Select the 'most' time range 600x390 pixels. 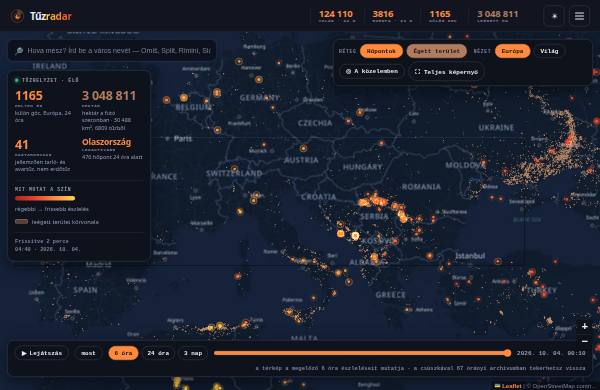point(88,353)
